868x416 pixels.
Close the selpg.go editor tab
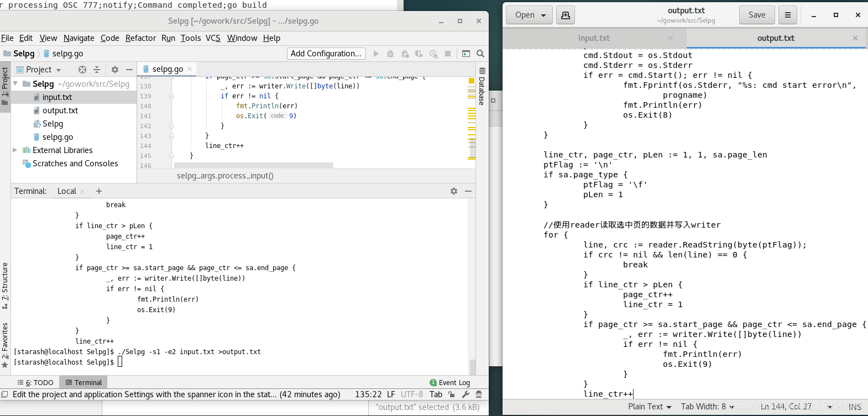coord(190,69)
